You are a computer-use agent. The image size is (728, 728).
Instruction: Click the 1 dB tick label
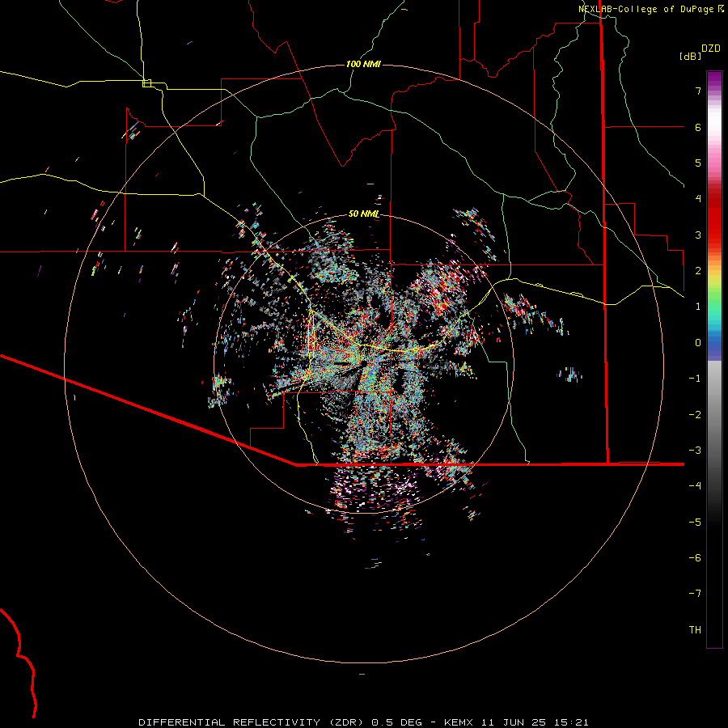click(x=698, y=307)
